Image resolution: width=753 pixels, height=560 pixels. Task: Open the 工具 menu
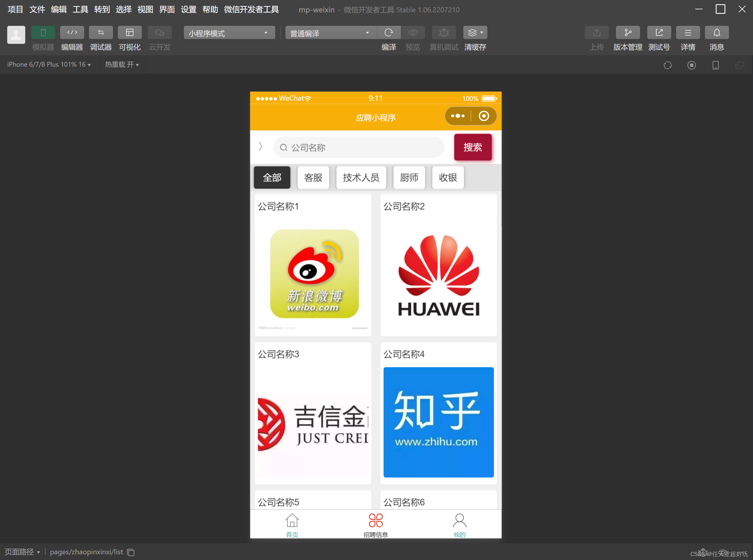tap(80, 10)
